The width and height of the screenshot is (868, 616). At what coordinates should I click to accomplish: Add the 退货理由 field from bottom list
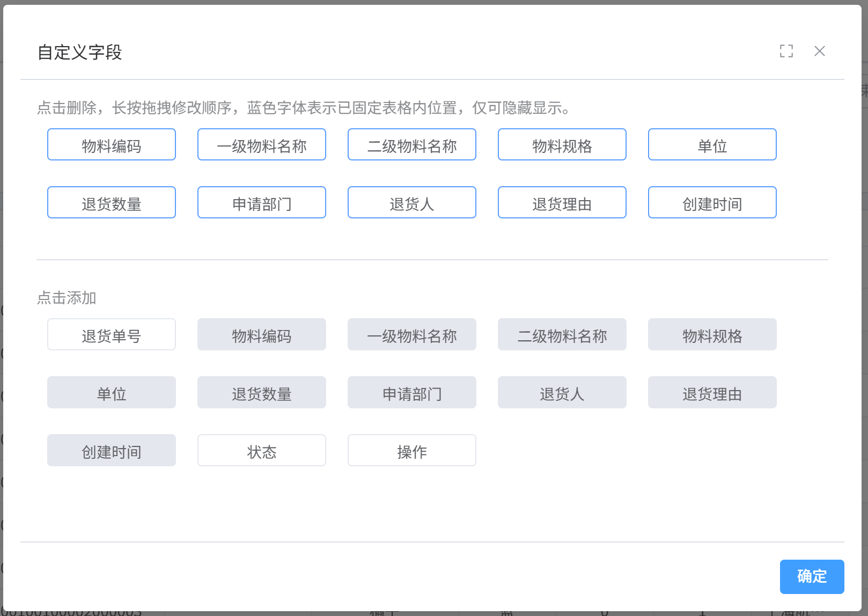712,392
